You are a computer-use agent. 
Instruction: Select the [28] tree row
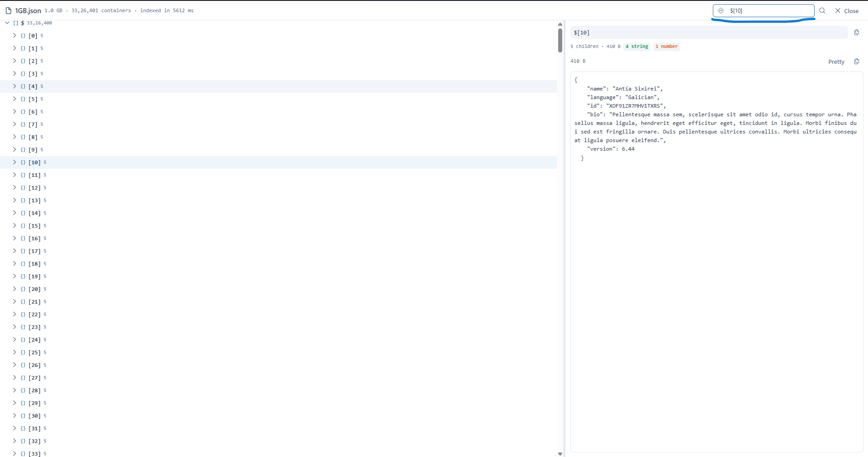278,390
